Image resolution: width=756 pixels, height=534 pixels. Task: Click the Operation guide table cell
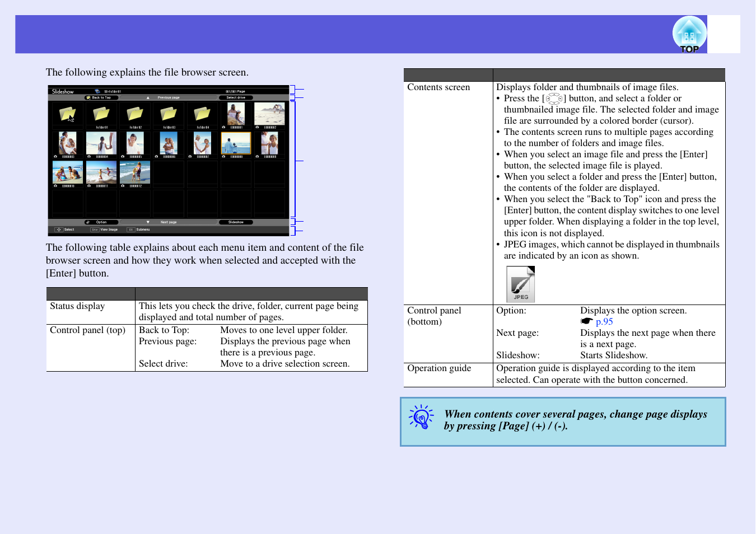pos(448,374)
